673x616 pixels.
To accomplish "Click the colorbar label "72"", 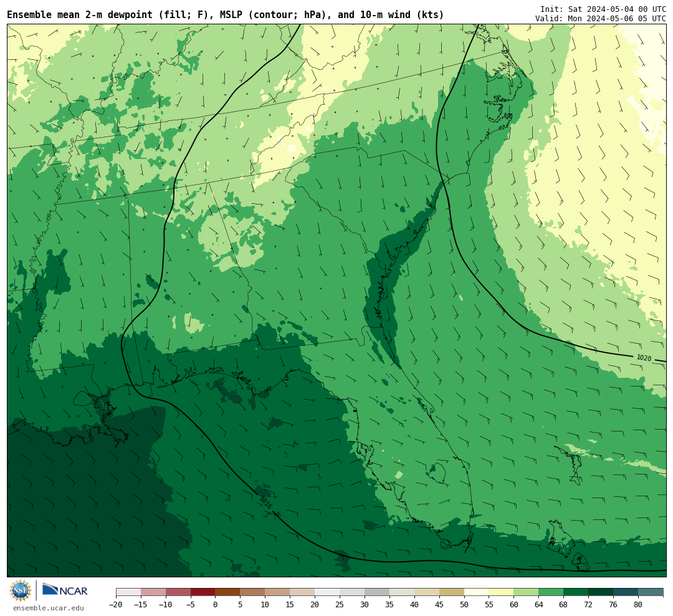I will [589, 605].
